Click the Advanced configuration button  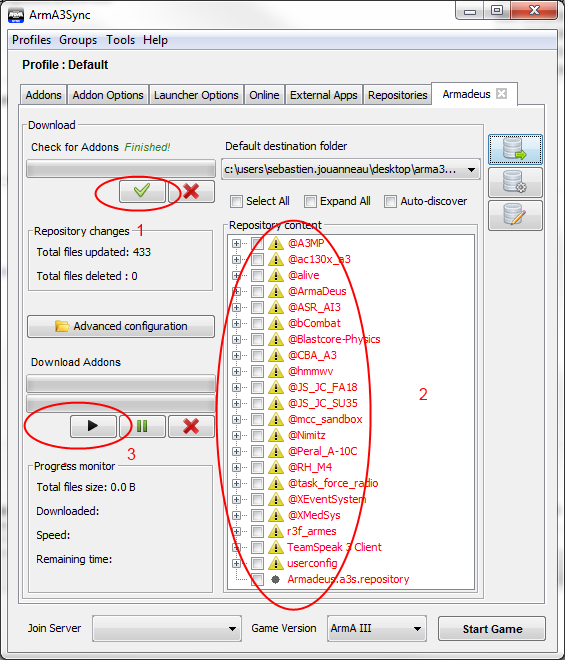point(121,326)
